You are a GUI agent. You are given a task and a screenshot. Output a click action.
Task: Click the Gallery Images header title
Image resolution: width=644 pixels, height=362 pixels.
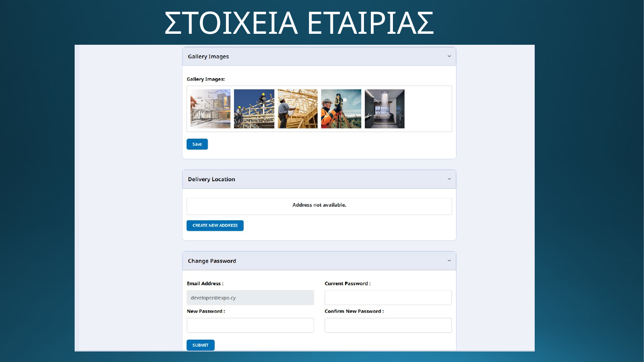coord(208,57)
